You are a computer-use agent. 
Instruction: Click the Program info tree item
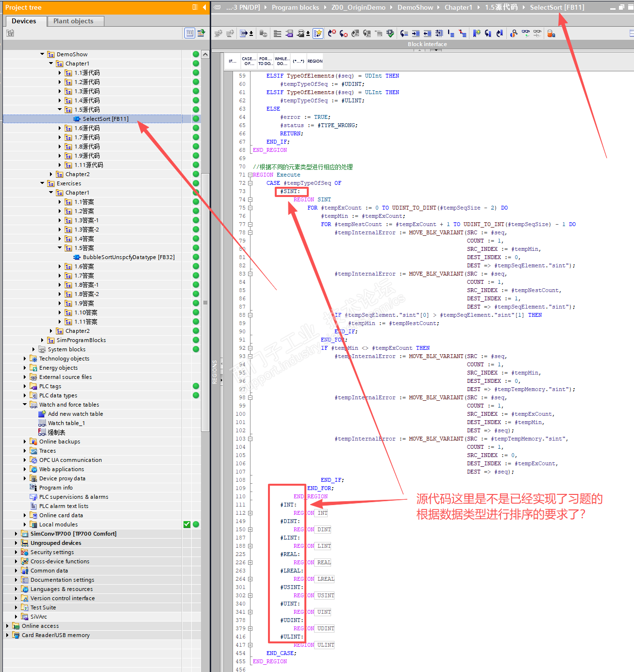[56, 488]
